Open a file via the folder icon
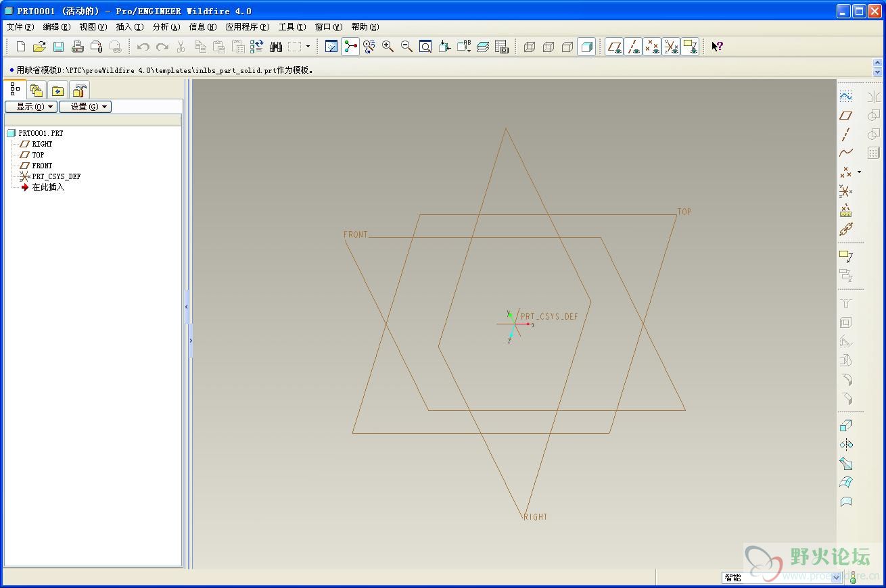886x588 pixels. [x=39, y=47]
